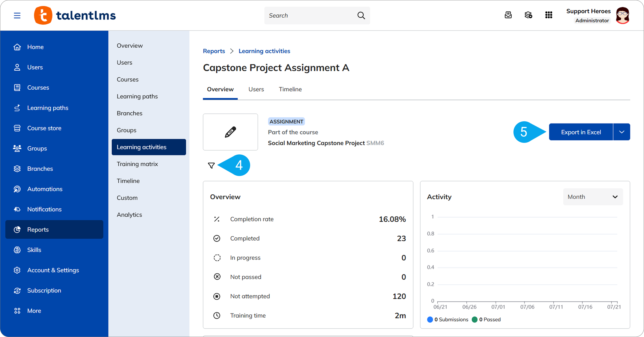Follow the Reports breadcrumb link
644x337 pixels.
tap(214, 51)
